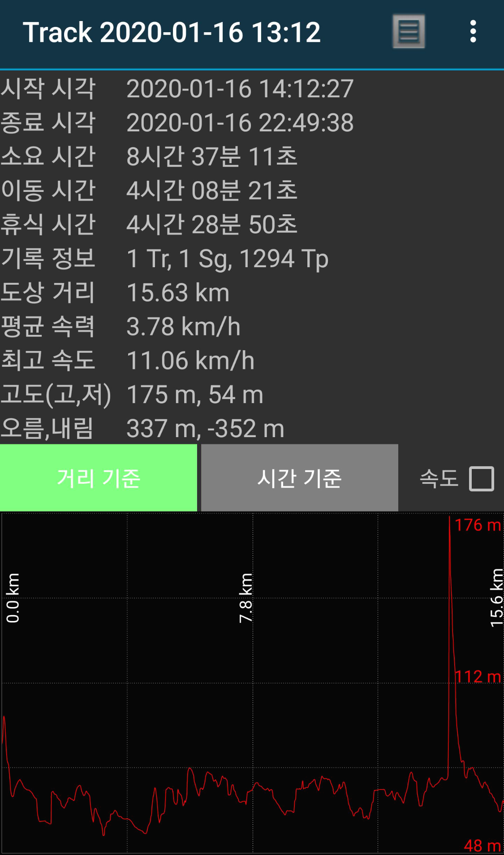Tap rest time 4시간 28분 50초
The image size is (504, 855).
coord(212,225)
